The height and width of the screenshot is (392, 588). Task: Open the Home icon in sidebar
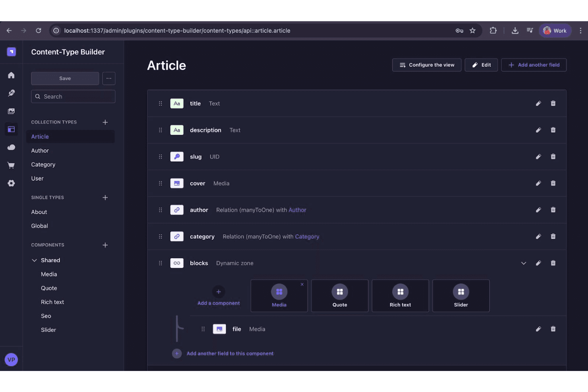[x=11, y=75]
